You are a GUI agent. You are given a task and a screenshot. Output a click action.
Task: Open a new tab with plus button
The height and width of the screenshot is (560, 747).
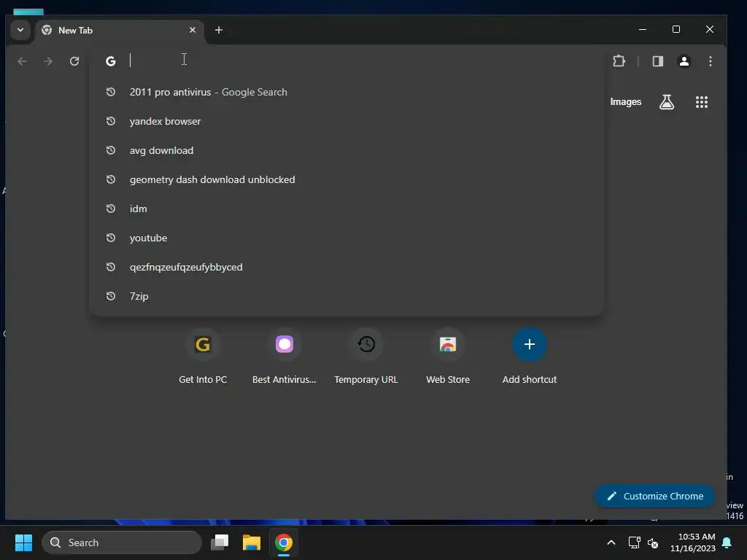[219, 30]
